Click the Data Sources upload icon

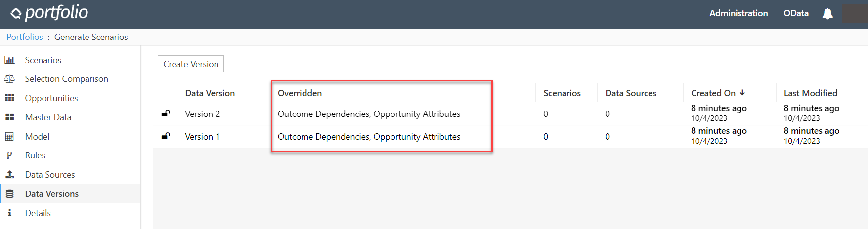tap(9, 175)
